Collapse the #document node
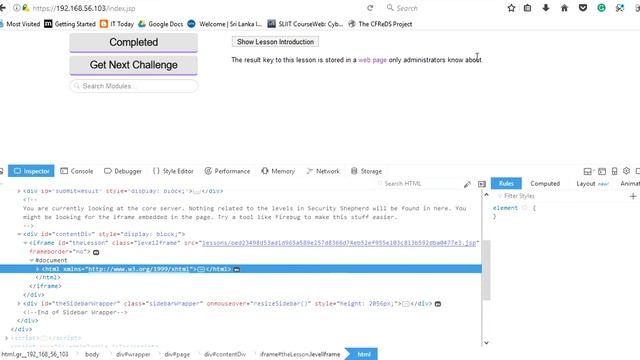Image resolution: width=640 pixels, height=360 pixels. click(31, 260)
